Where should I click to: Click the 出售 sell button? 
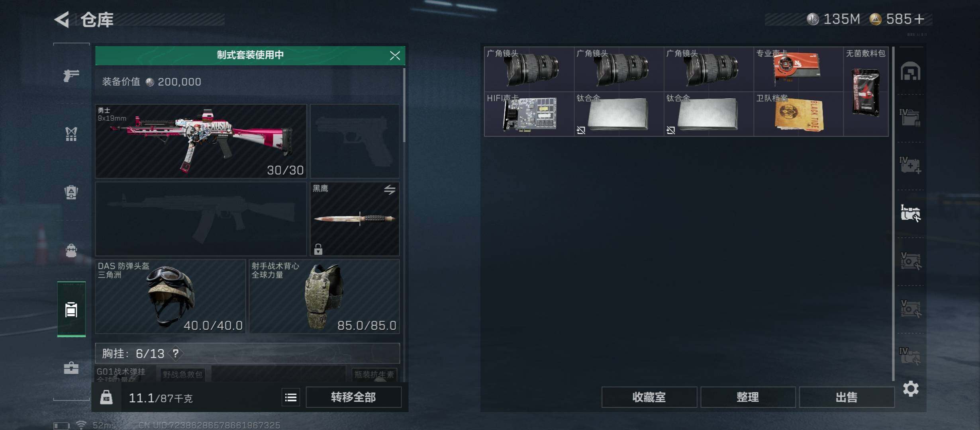(847, 397)
